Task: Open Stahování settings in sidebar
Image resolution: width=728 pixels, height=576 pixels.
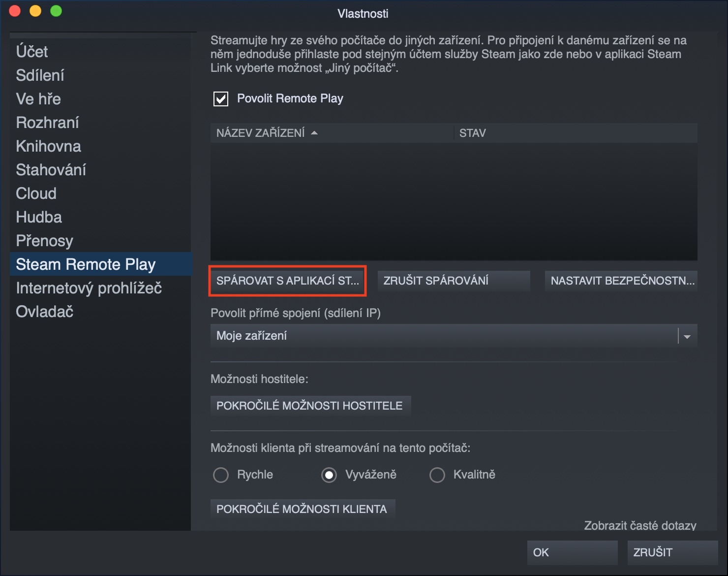Action: (x=51, y=170)
